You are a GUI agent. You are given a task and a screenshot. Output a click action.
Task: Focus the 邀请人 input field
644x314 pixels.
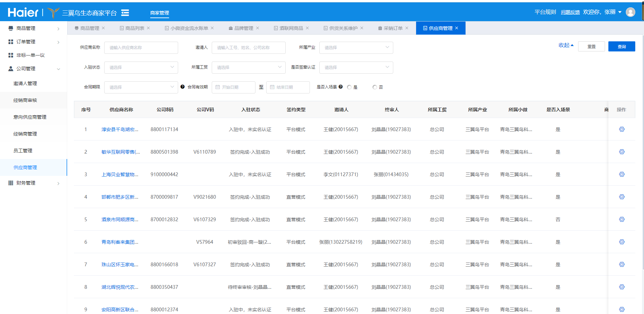(x=248, y=48)
